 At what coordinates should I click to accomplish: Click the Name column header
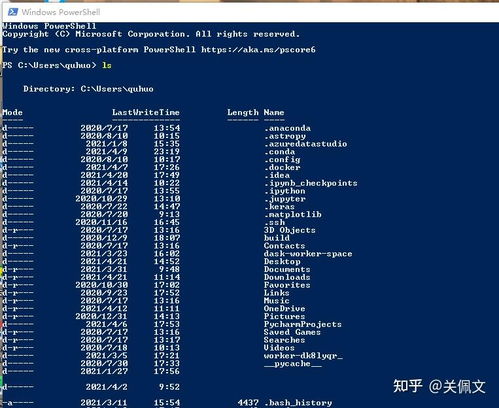point(274,112)
